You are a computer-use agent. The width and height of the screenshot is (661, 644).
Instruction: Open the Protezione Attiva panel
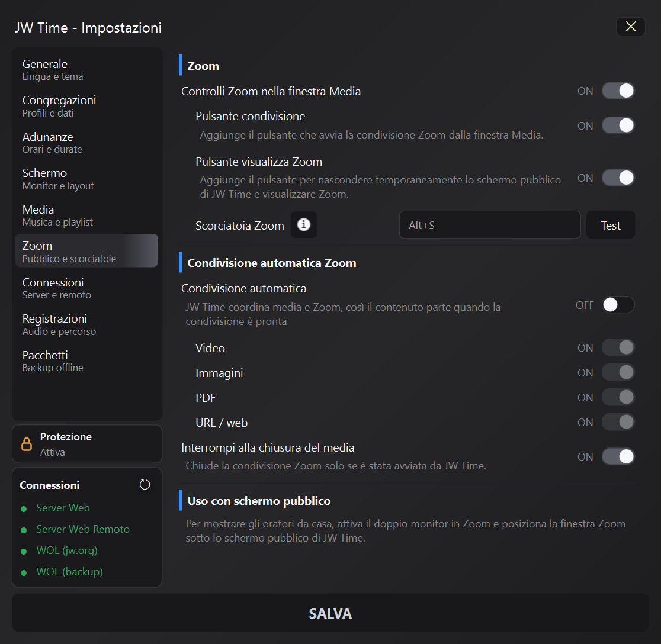click(x=87, y=444)
